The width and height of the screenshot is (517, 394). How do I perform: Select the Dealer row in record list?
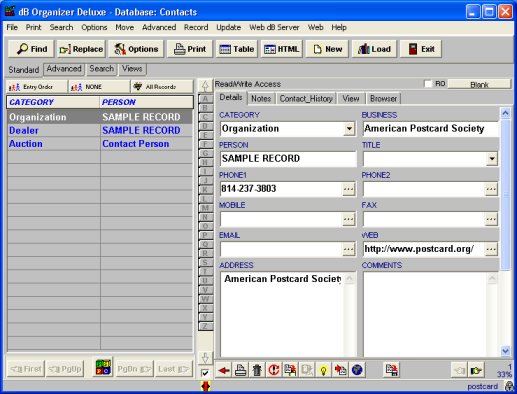coord(100,130)
